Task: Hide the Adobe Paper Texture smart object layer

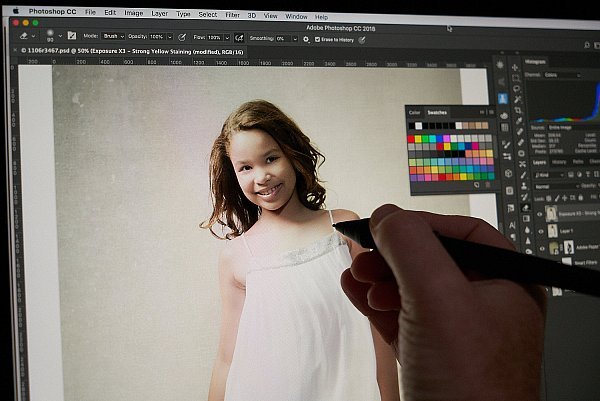Action: pos(542,249)
